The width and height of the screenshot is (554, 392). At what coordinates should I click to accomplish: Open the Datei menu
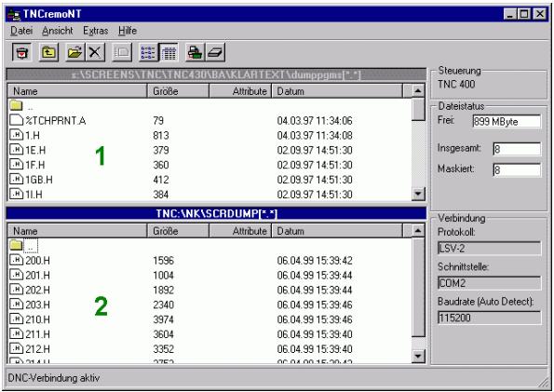point(21,31)
